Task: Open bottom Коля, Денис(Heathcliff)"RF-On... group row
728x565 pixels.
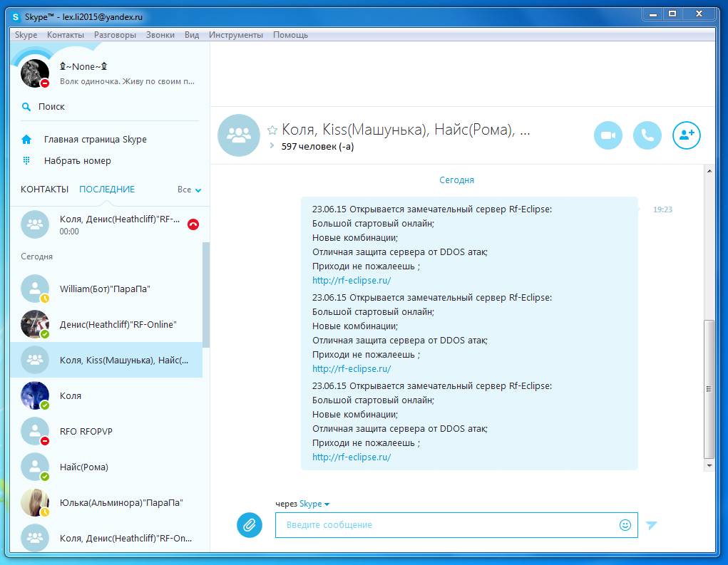Action: (x=106, y=538)
